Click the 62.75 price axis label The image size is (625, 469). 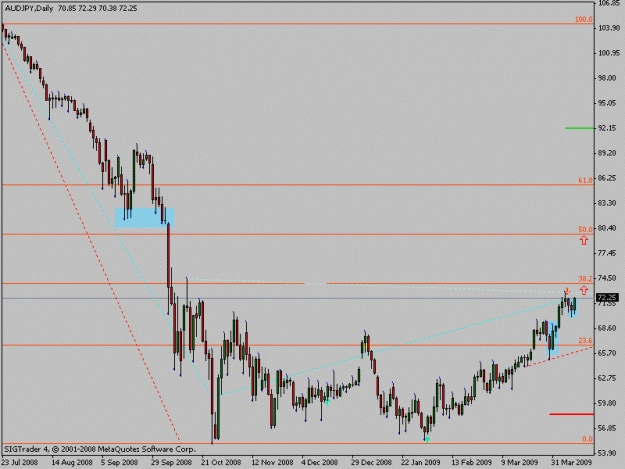point(609,378)
